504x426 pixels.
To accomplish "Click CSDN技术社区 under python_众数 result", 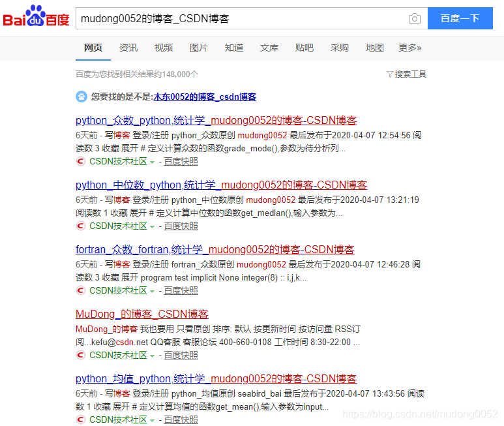I will pyautogui.click(x=118, y=161).
